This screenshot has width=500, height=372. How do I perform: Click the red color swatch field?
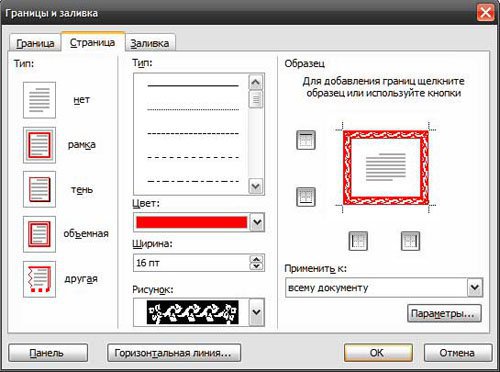[192, 222]
